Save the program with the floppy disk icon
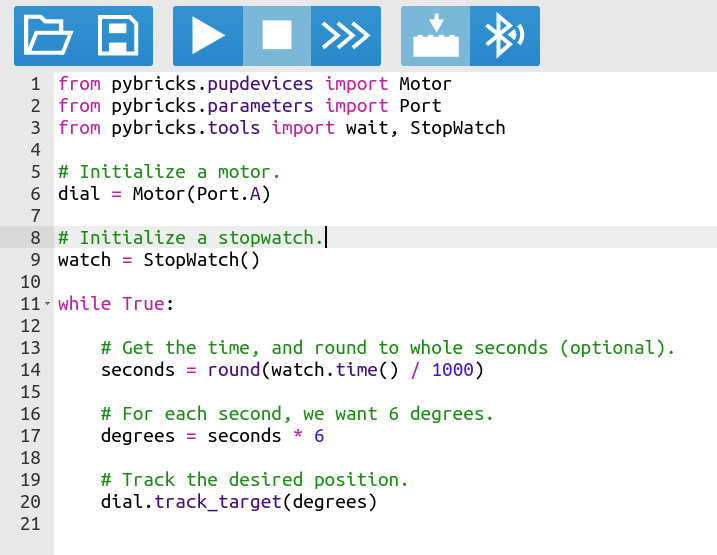The width and height of the screenshot is (717, 555). pos(118,36)
